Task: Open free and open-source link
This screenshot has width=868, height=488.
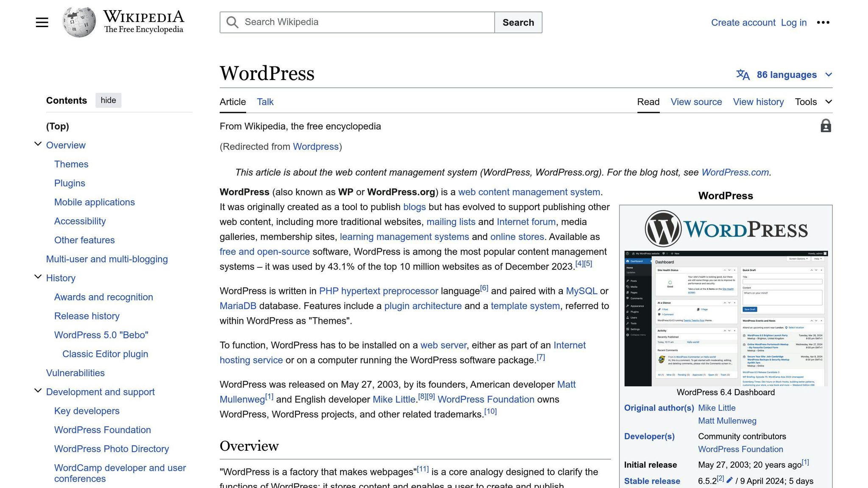Action: 264,252
